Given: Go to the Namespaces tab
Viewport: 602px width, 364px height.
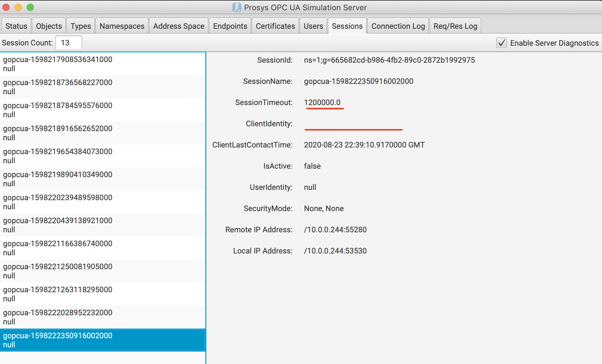Looking at the screenshot, I should (122, 26).
